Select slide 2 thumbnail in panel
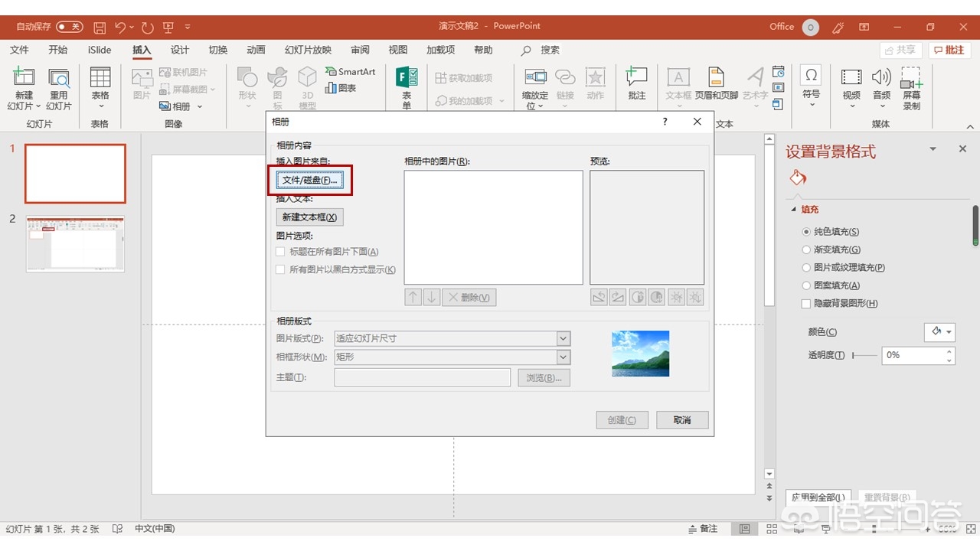This screenshot has width=980, height=551. point(75,243)
